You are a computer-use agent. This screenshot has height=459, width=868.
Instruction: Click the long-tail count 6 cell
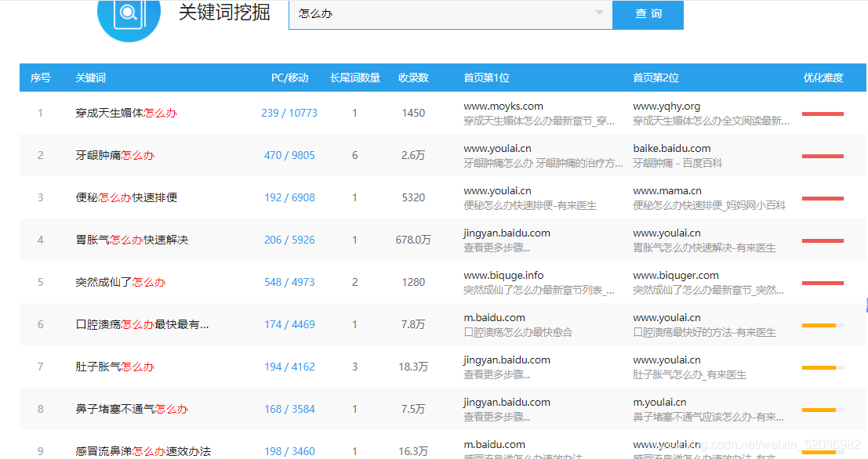[355, 155]
